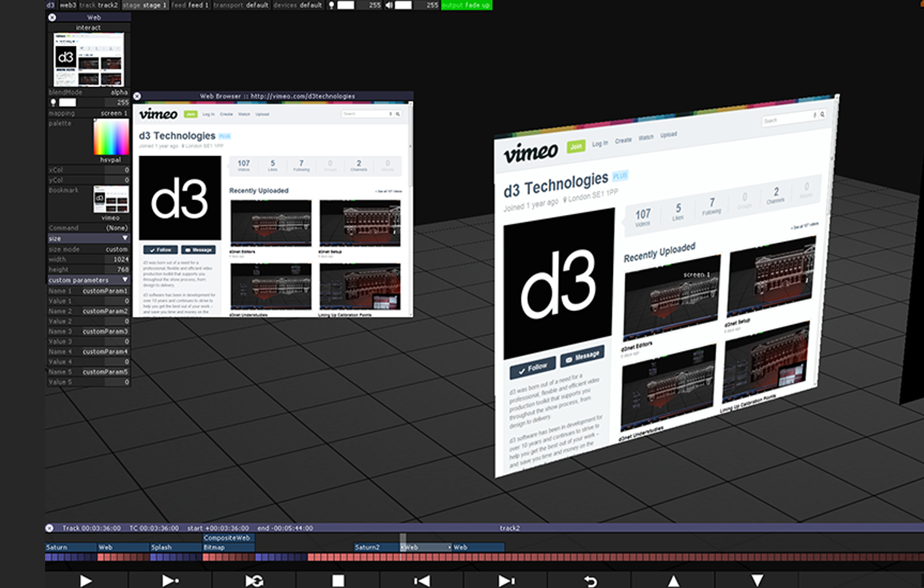Click the vimeo logo in the Web Browser window
Image resolution: width=924 pixels, height=588 pixels.
[158, 114]
